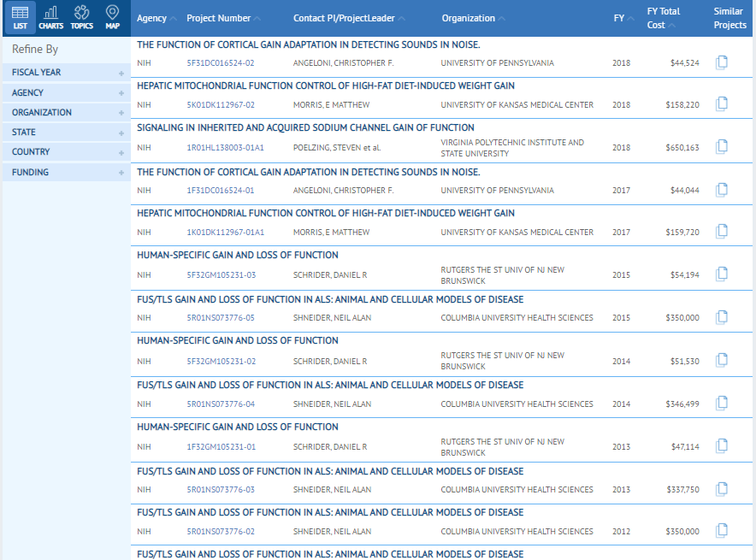The height and width of the screenshot is (560, 756).
Task: Open project number 1R01HL138003-01A1 link
Action: (x=225, y=148)
